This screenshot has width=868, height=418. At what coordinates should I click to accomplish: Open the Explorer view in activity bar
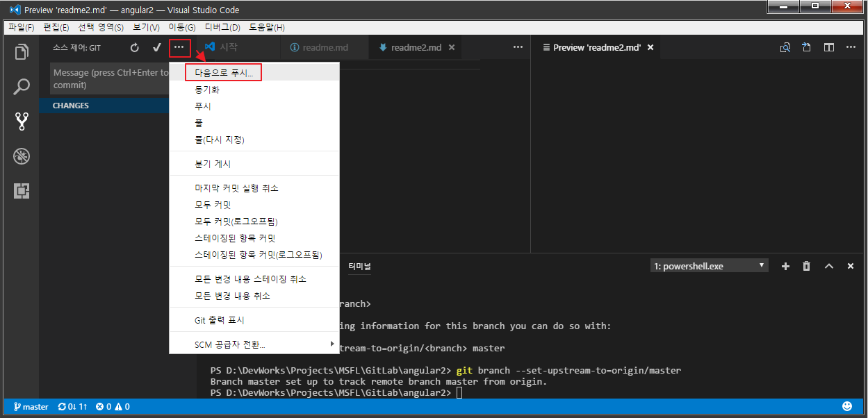22,52
